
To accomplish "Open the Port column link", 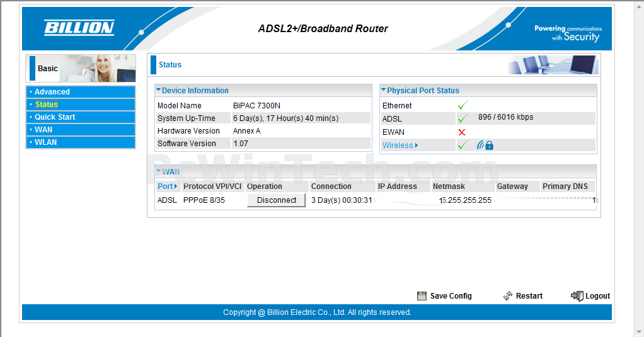I will point(167,186).
